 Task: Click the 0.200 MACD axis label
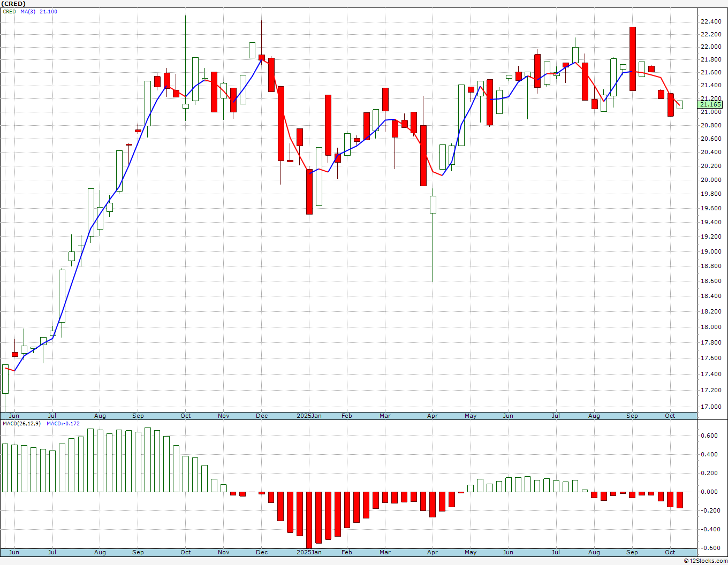coord(709,473)
